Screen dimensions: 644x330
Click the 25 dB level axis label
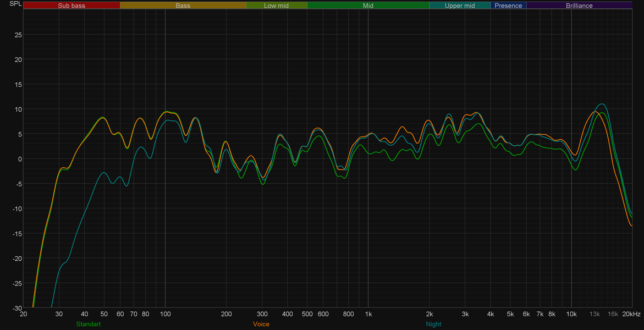[18, 35]
